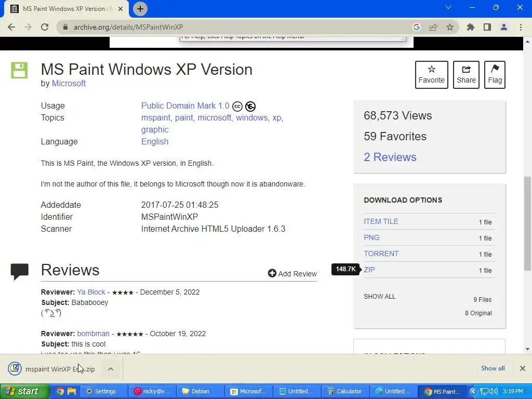Download the PNG option
Image resolution: width=532 pixels, height=399 pixels.
(x=371, y=237)
